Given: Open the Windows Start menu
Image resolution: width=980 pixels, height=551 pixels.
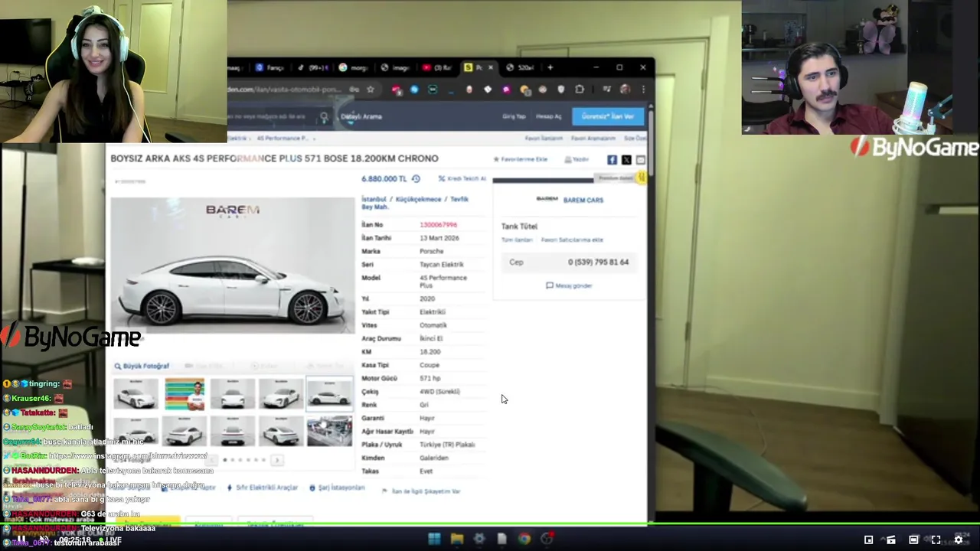Looking at the screenshot, I should pyautogui.click(x=434, y=539).
